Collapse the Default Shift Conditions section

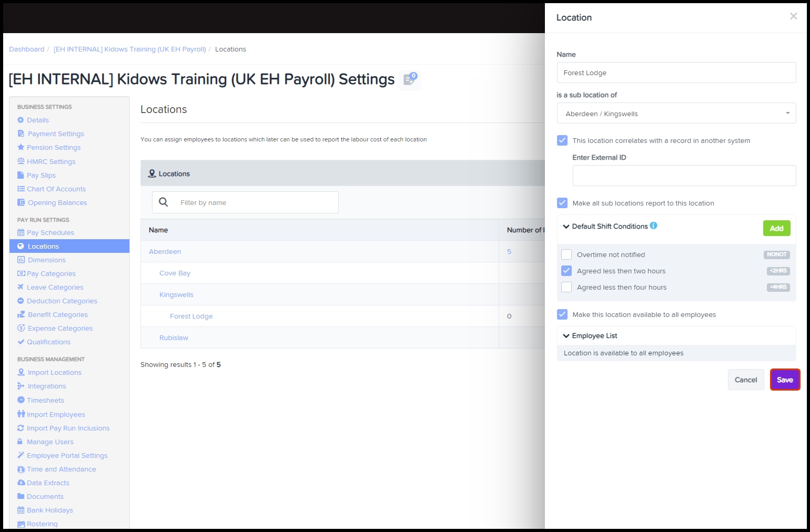coord(566,227)
